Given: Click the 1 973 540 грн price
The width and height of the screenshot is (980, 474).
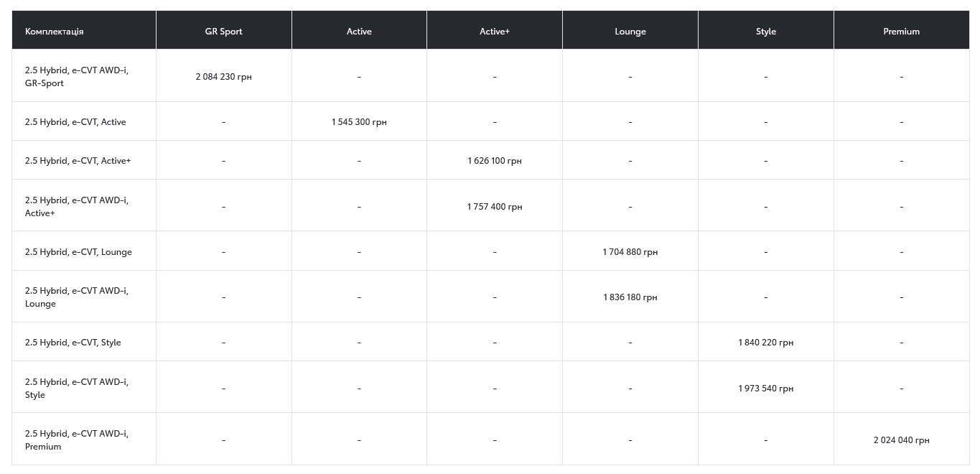Looking at the screenshot, I should coord(766,389).
